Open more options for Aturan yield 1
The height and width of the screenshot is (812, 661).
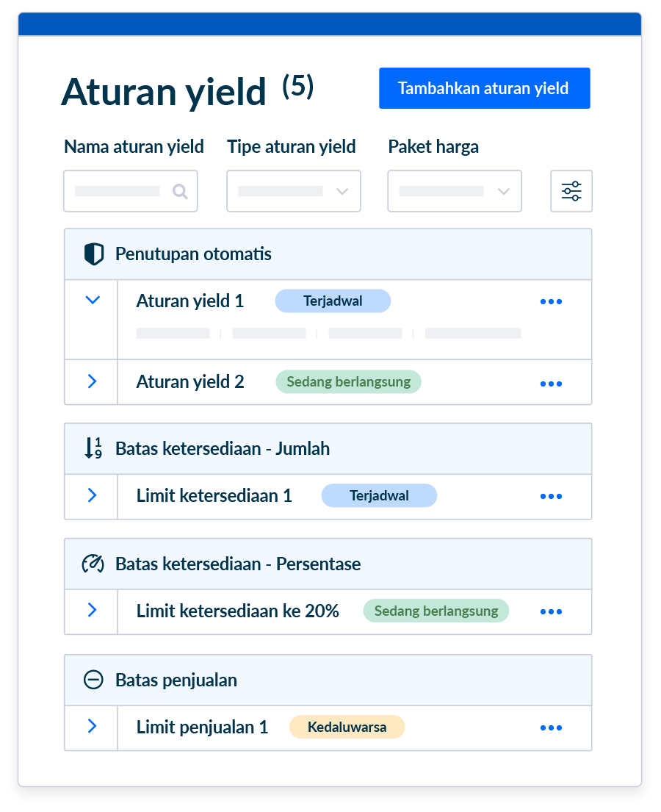tap(551, 301)
